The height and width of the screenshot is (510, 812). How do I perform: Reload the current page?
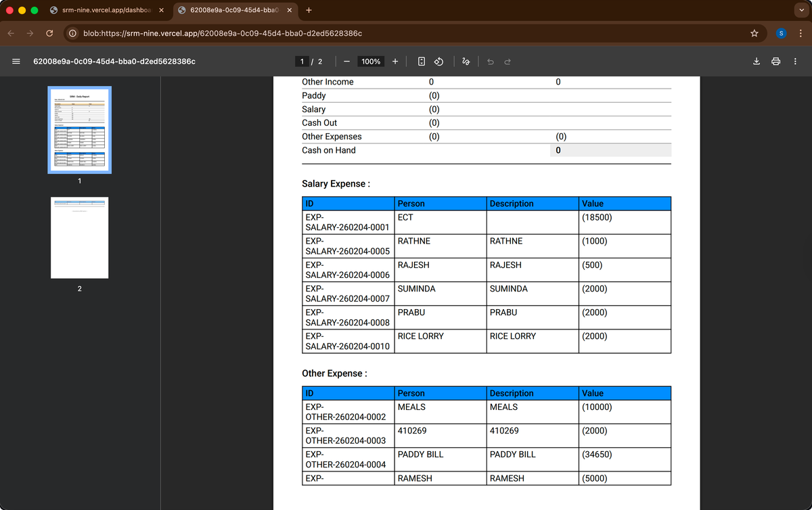[x=49, y=33]
